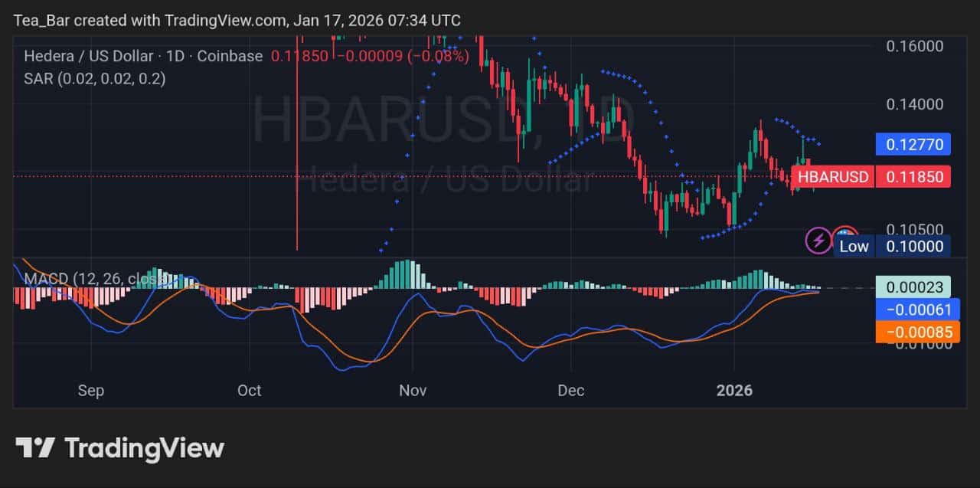Click the 0.00023 MACD histogram value label
This screenshot has height=488, width=980.
click(x=913, y=287)
